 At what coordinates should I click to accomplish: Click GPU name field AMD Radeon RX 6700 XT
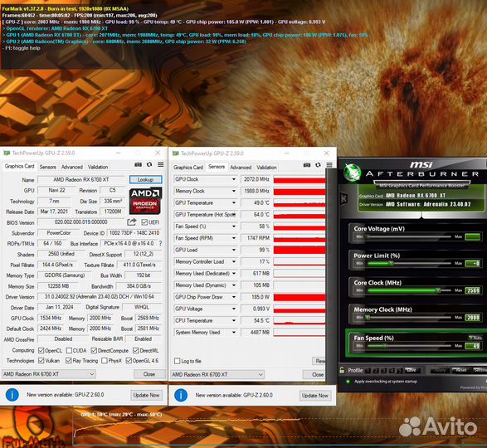[81, 179]
